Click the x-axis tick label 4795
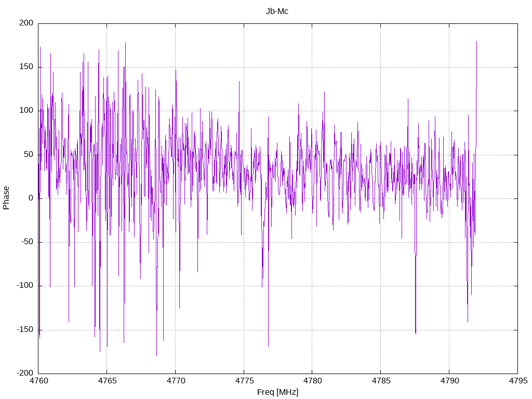This screenshot has width=532, height=399. [x=518, y=381]
